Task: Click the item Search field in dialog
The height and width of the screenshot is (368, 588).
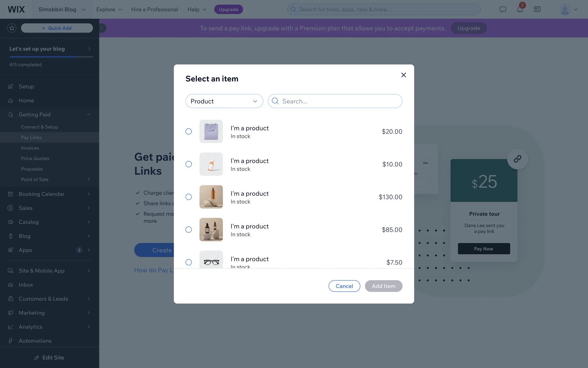Action: [340, 101]
